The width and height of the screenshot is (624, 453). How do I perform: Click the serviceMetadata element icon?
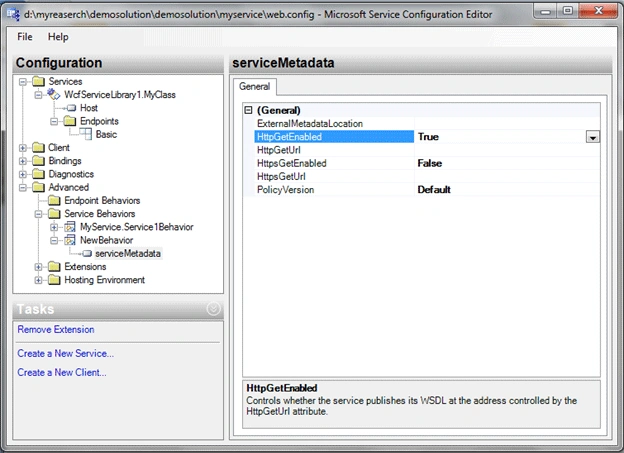(x=87, y=254)
